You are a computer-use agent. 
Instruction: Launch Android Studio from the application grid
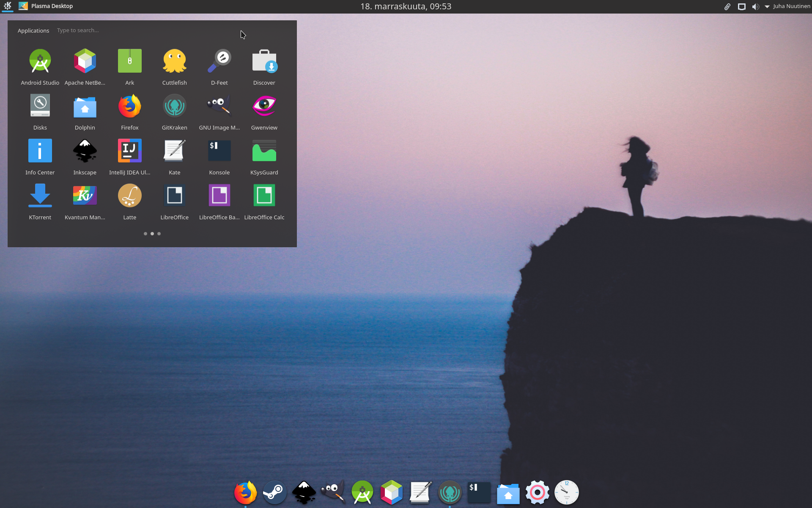click(x=40, y=67)
